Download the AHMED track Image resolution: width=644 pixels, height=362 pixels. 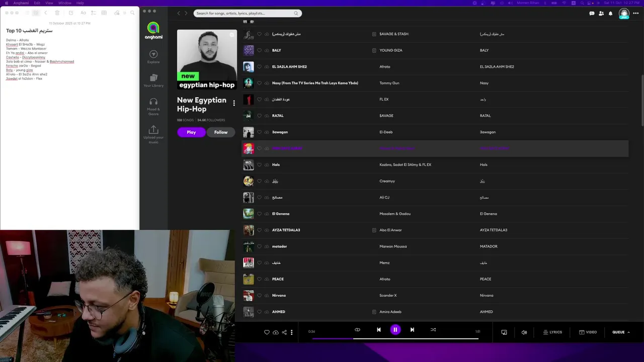click(267, 312)
